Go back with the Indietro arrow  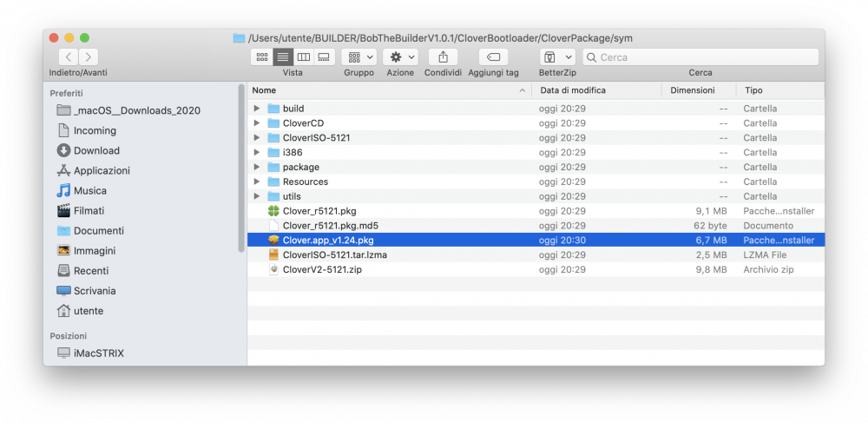(x=69, y=57)
